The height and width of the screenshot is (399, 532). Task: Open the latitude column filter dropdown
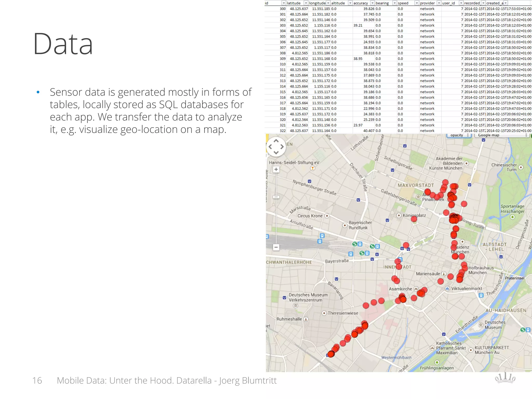[x=306, y=3]
